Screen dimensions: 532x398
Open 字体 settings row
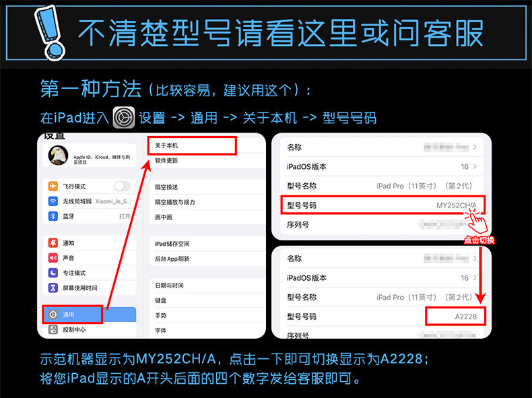click(207, 330)
